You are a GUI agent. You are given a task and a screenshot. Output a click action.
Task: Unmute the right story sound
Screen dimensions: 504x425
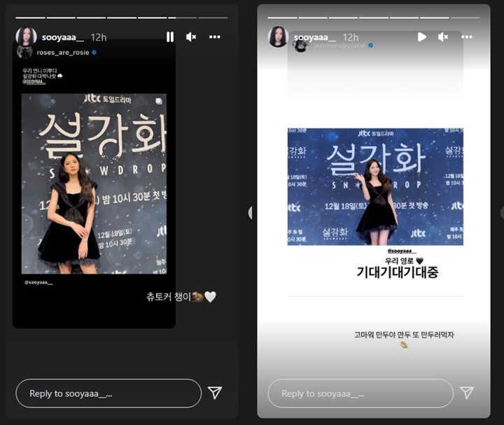443,37
